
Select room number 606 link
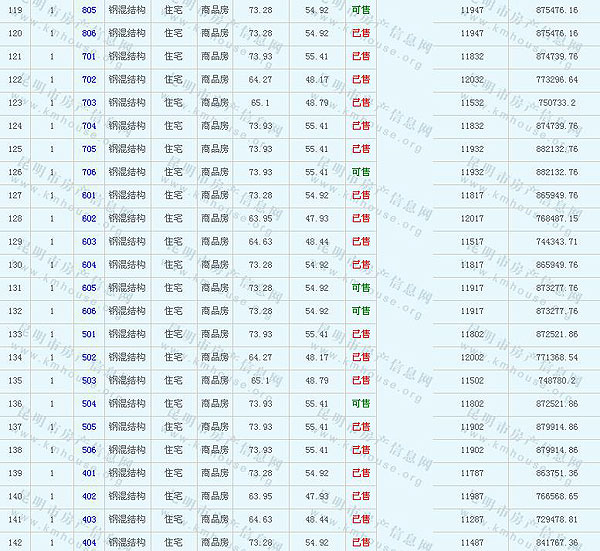[89, 311]
